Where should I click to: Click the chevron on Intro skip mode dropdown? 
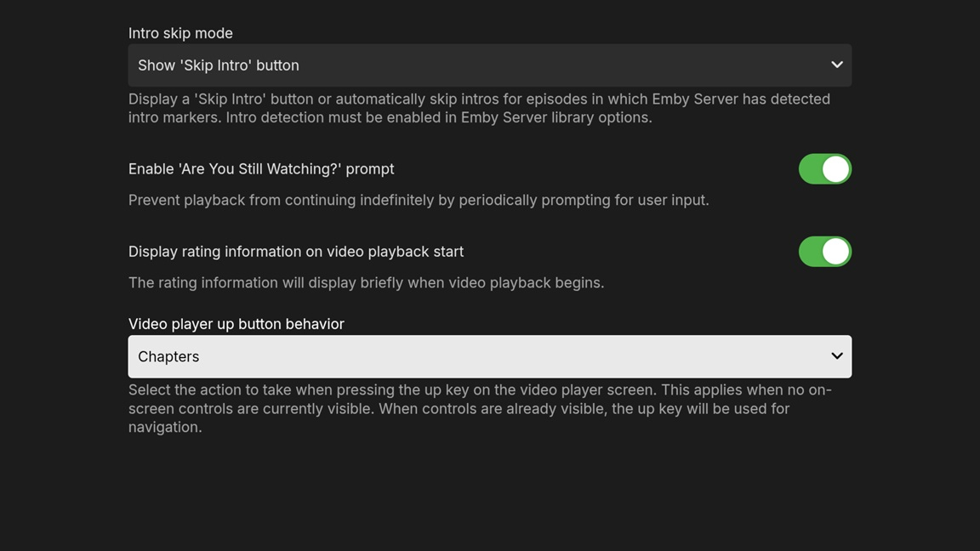[x=837, y=65]
